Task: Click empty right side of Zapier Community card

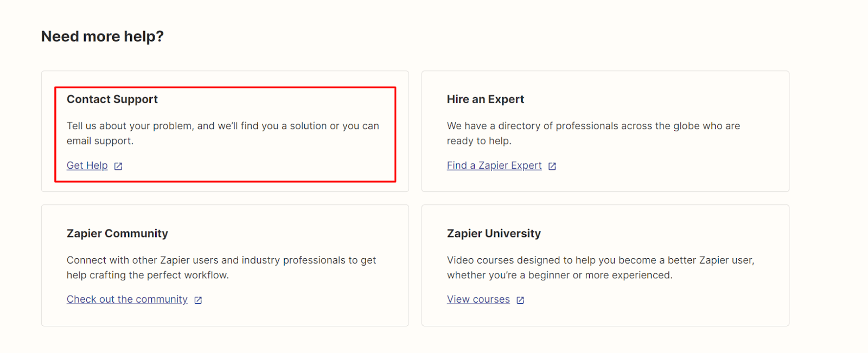Action: tap(347, 304)
